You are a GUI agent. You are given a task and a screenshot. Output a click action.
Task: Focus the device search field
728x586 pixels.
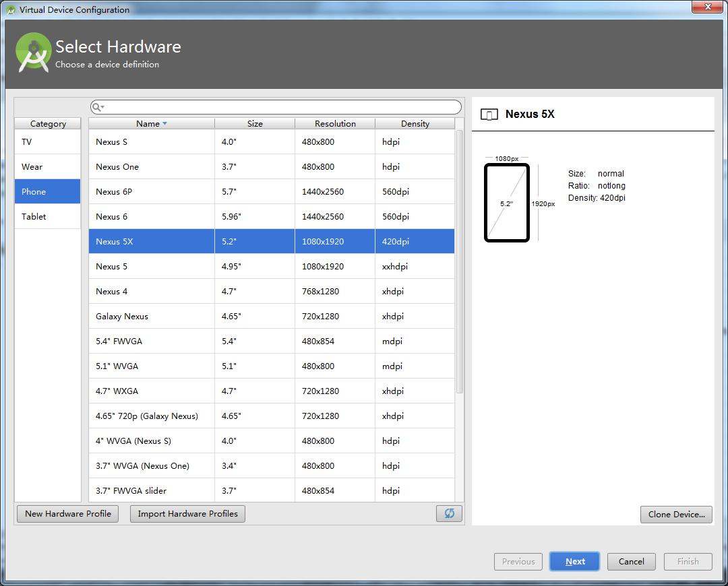pyautogui.click(x=276, y=107)
